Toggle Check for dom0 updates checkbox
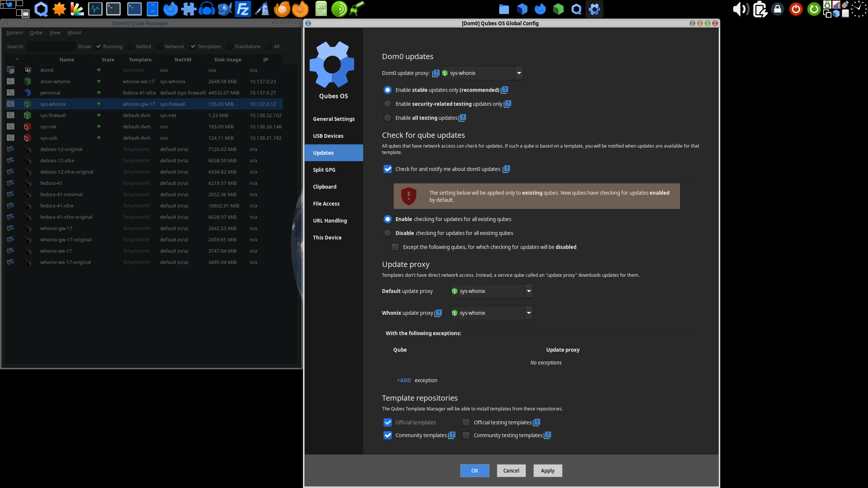The height and width of the screenshot is (488, 868). coord(388,169)
